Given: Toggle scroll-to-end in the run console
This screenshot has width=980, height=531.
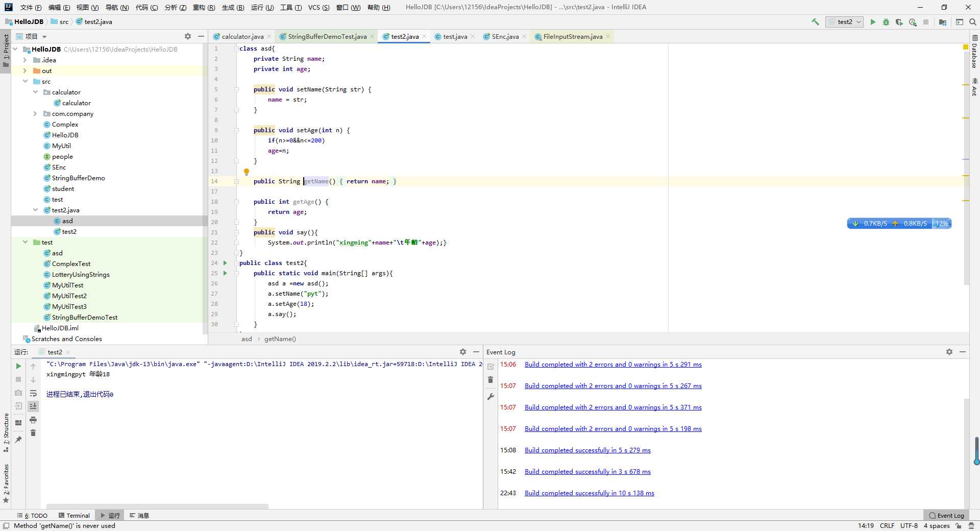Looking at the screenshot, I should pos(33,406).
